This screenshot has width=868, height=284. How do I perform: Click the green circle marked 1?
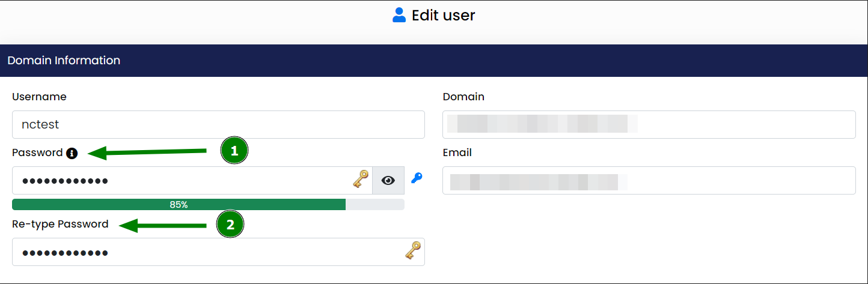(x=234, y=151)
